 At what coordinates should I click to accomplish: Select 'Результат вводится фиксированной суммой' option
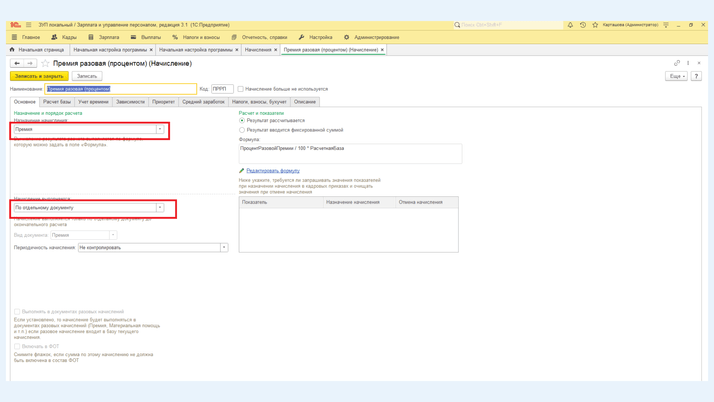[242, 130]
